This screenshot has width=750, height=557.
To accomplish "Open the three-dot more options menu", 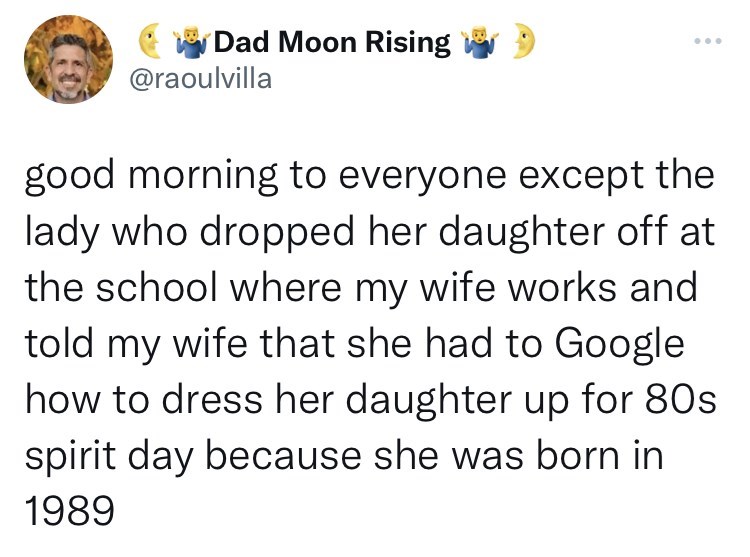I will click(708, 42).
